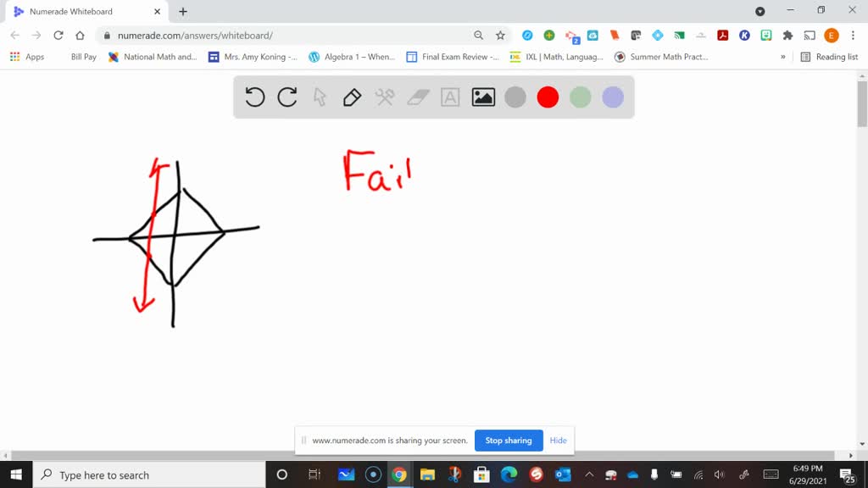Choose the lavender pen color
The height and width of the screenshot is (488, 868).
pos(613,97)
